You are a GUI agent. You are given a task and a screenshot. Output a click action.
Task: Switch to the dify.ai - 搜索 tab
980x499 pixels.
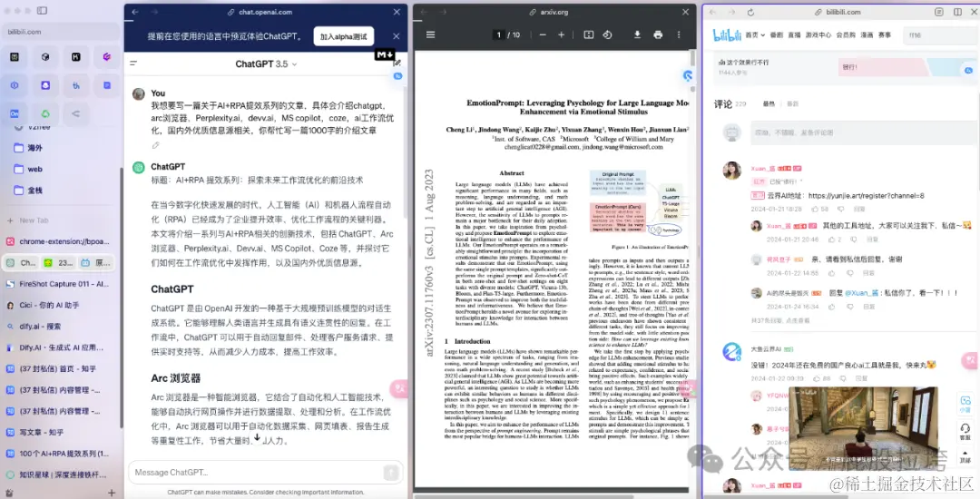(60, 327)
